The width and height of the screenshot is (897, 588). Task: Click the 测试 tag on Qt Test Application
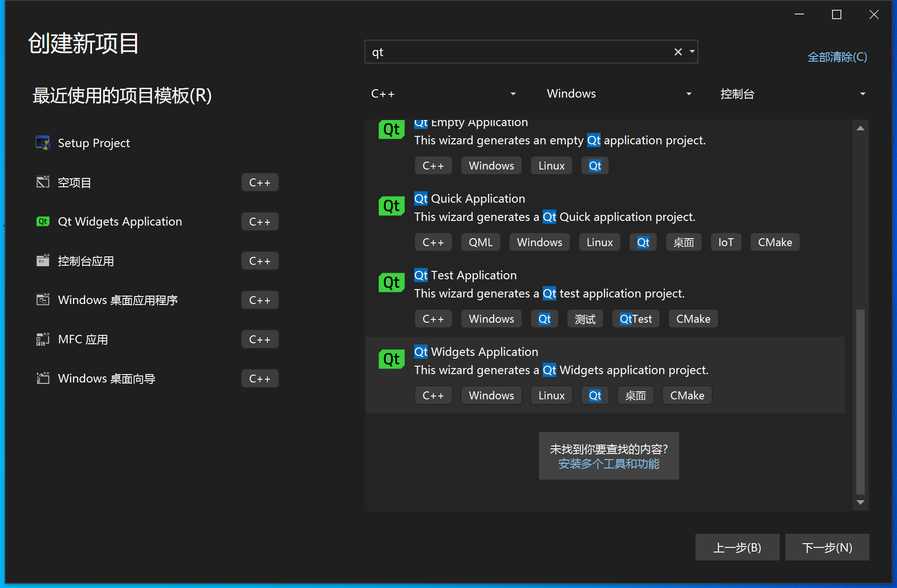point(585,319)
